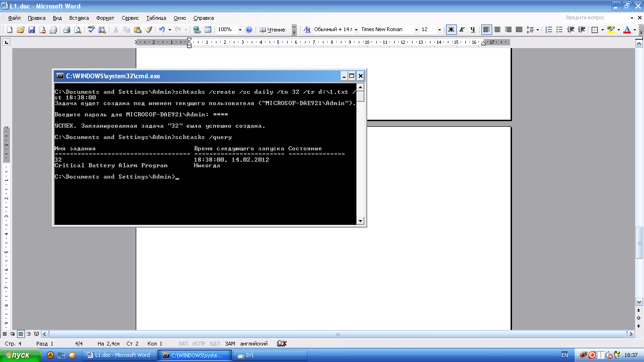Expand the font color dropdown arrow
This screenshot has width=644, height=362.
(635, 30)
